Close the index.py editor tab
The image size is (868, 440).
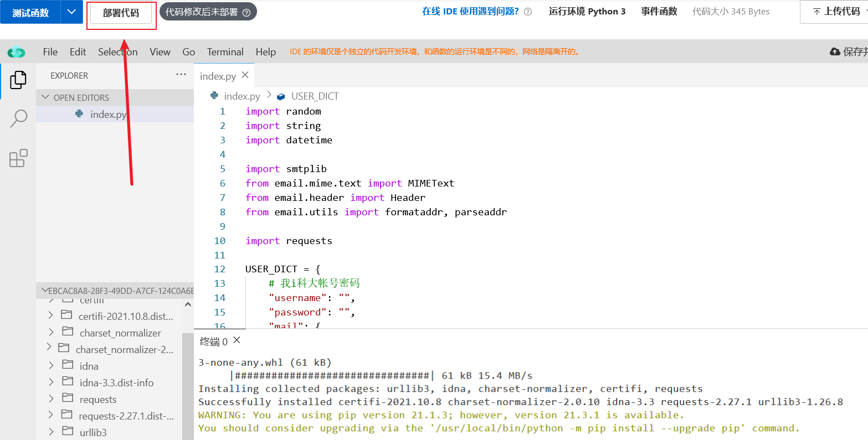point(245,75)
